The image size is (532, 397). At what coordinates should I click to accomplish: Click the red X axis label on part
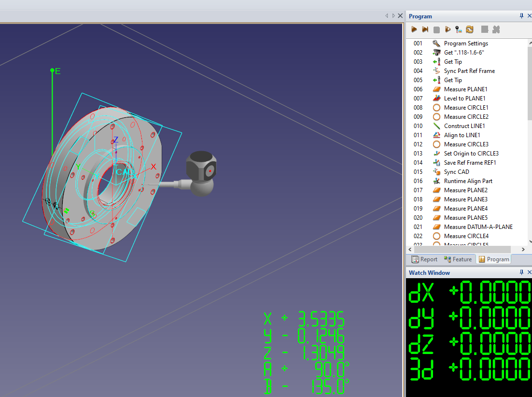tap(154, 166)
